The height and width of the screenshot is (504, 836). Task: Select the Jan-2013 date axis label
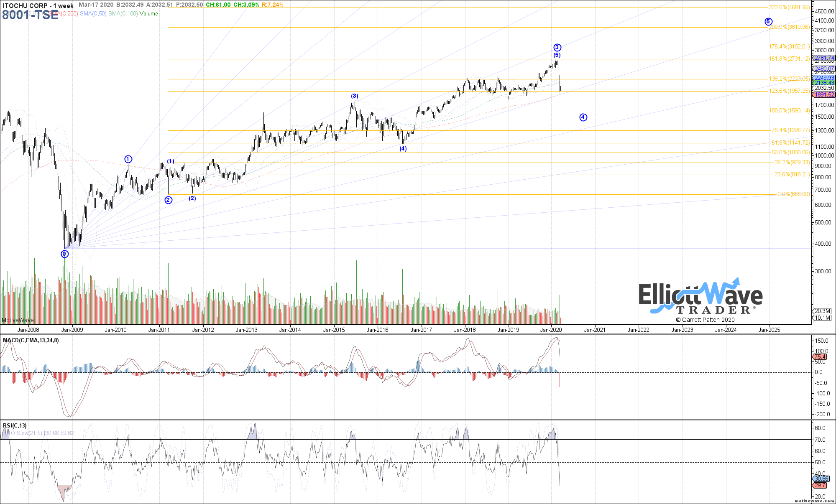[246, 330]
